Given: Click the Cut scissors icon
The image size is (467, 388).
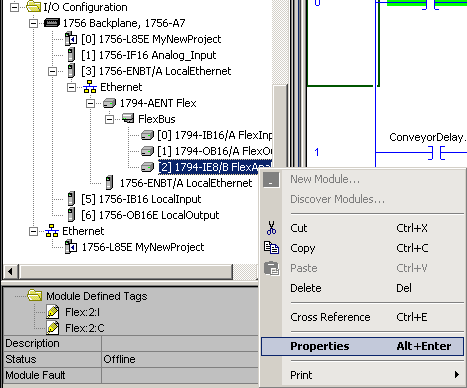Looking at the screenshot, I should 271,228.
